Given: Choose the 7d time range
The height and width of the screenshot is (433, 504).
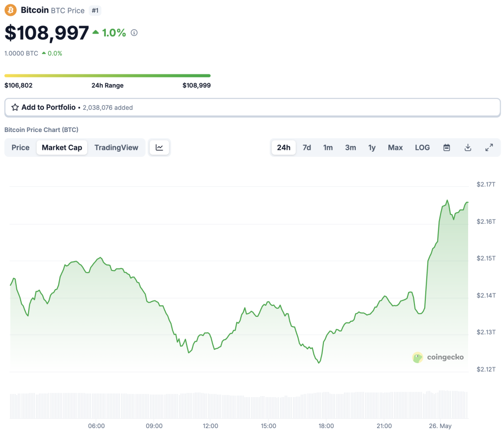Looking at the screenshot, I should click(x=307, y=147).
